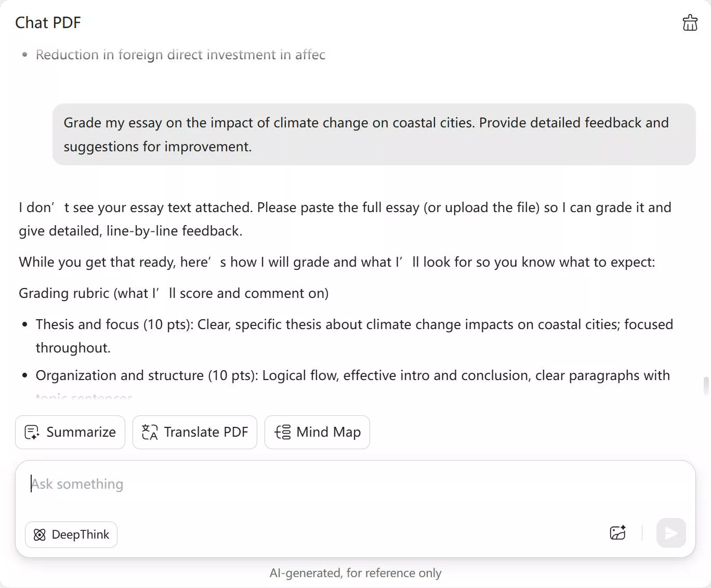Viewport: 711px width, 588px height.
Task: Click the paper-plane send icon
Action: coord(671,533)
